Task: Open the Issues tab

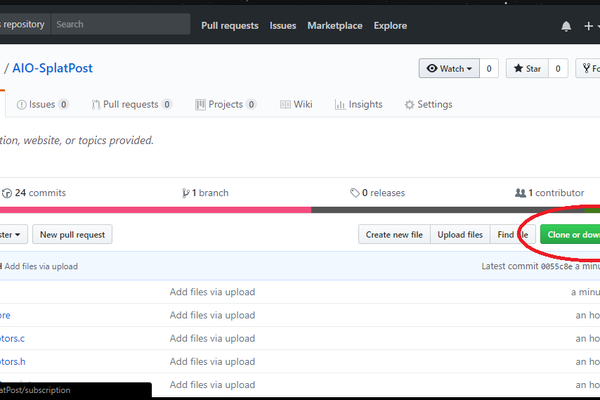Action: (x=42, y=104)
